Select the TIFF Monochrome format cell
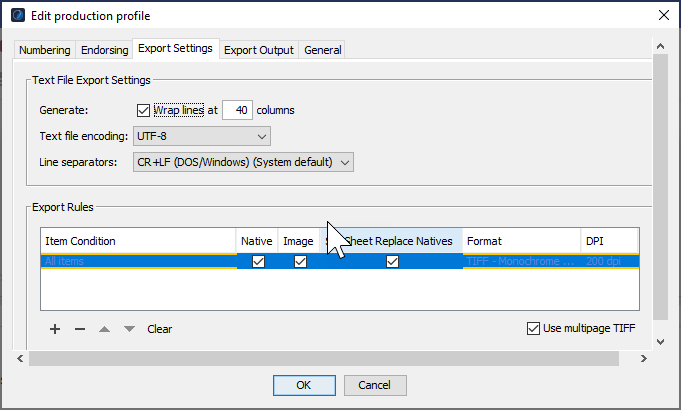681x410 pixels. point(520,262)
